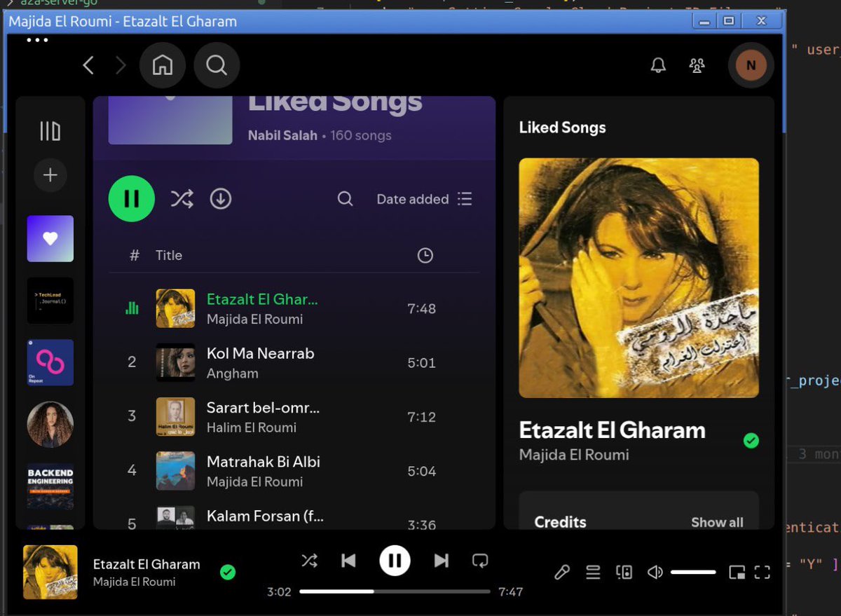Create a playlist with the plus button

pyautogui.click(x=50, y=175)
